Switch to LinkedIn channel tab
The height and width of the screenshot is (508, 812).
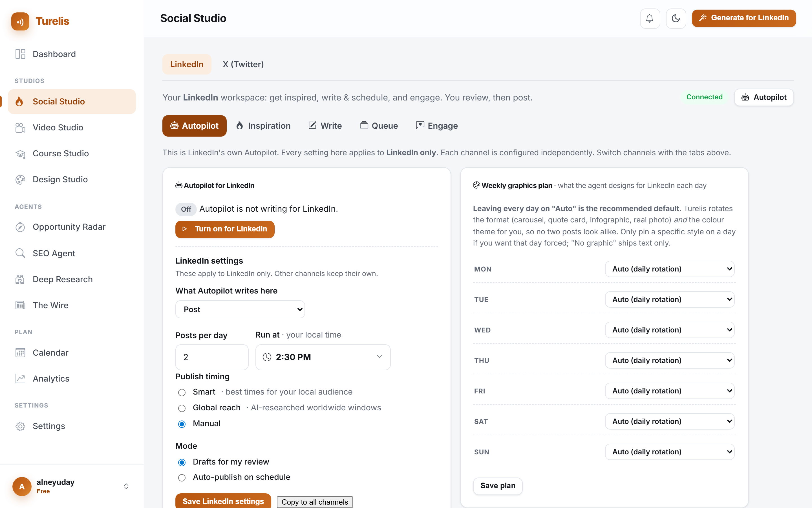[x=187, y=64]
